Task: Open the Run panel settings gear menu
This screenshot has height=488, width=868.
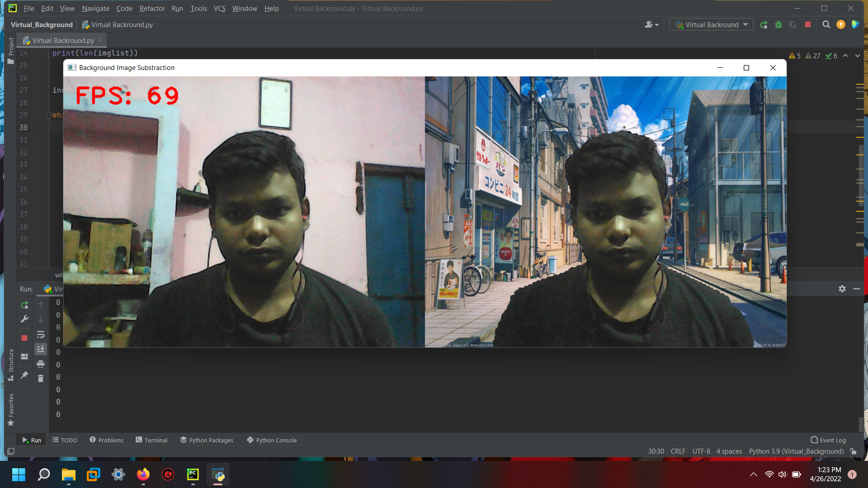Action: pos(842,289)
